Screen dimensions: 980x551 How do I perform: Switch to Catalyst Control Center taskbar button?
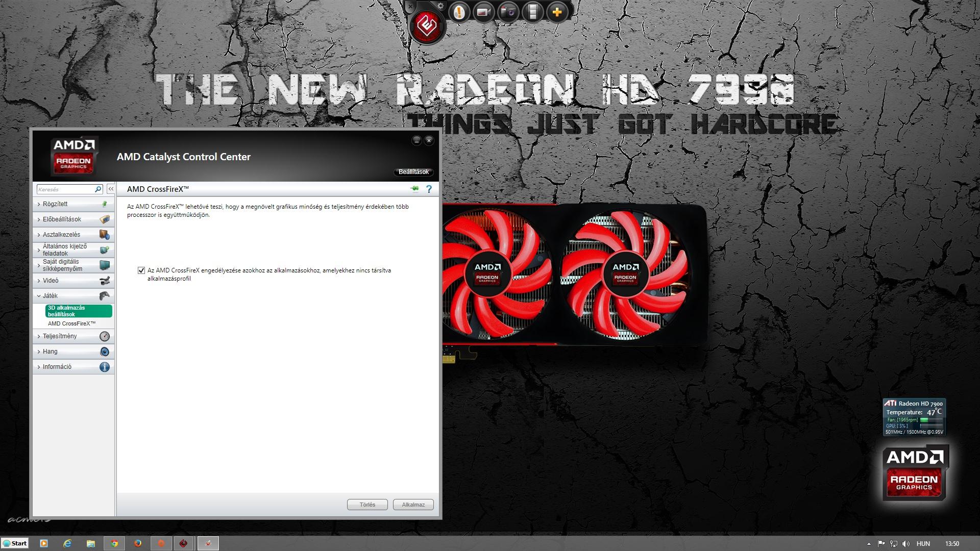coord(208,543)
